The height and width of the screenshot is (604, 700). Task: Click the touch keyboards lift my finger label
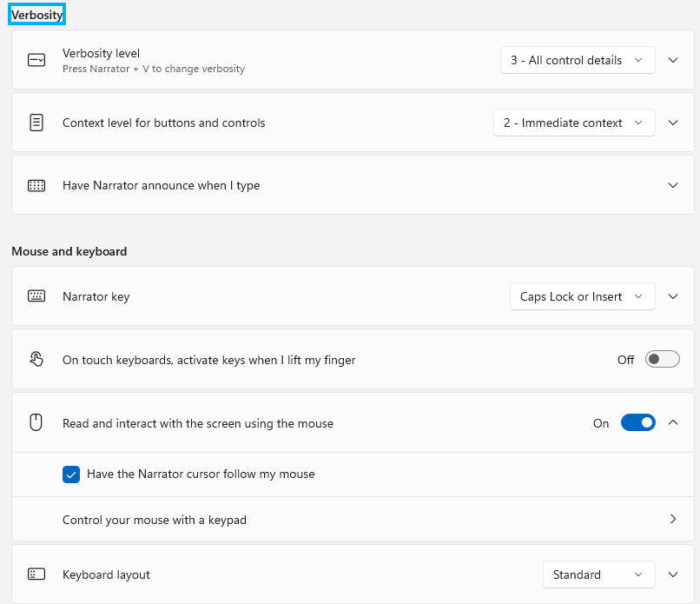tap(209, 360)
